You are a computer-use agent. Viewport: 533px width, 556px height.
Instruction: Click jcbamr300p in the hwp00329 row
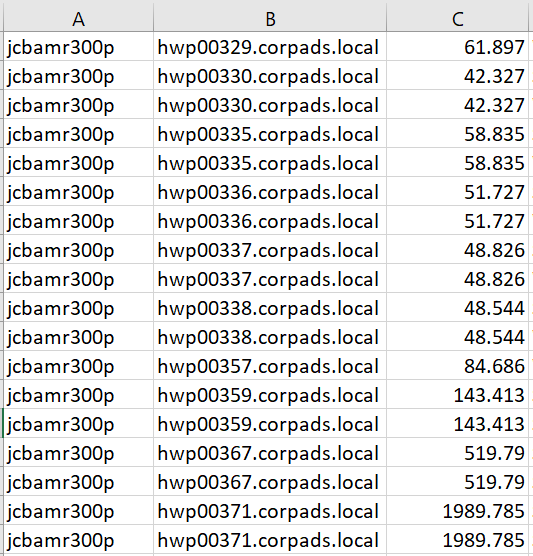(x=78, y=46)
